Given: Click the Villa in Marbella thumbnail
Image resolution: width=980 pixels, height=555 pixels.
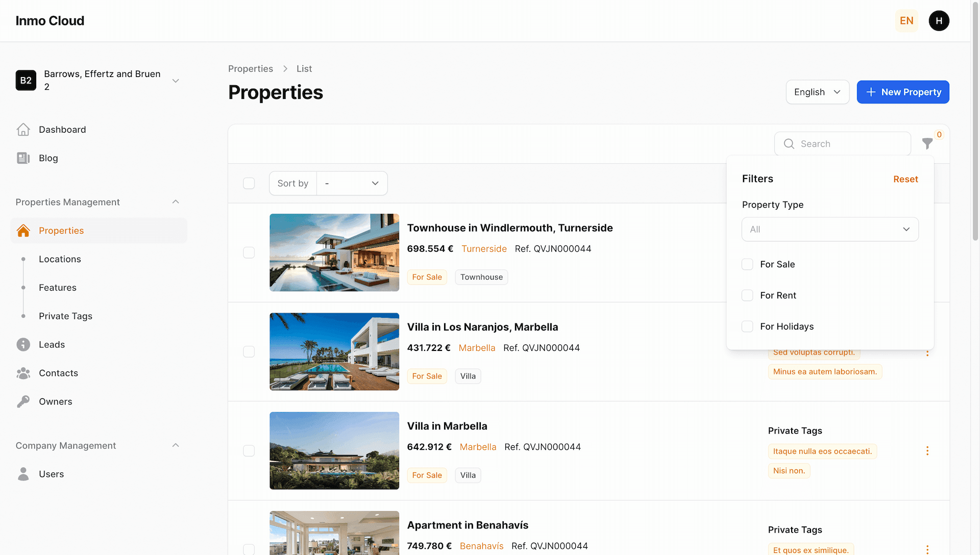Looking at the screenshot, I should (x=334, y=450).
